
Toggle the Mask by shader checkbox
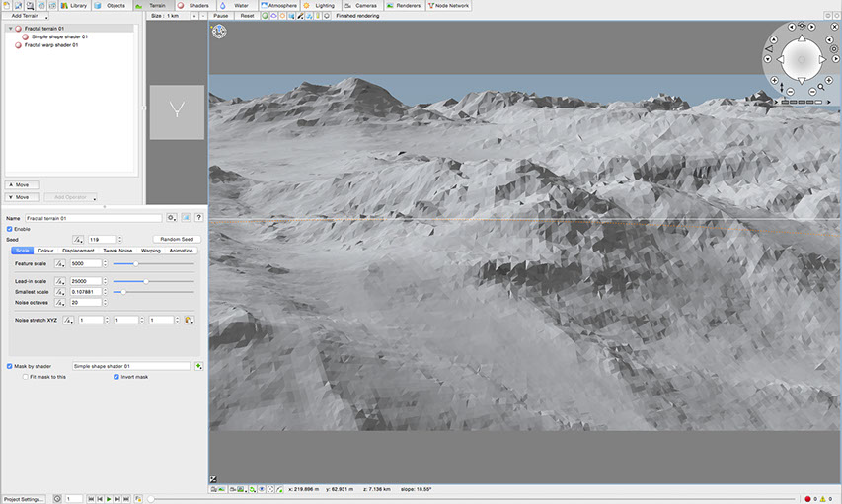click(10, 366)
